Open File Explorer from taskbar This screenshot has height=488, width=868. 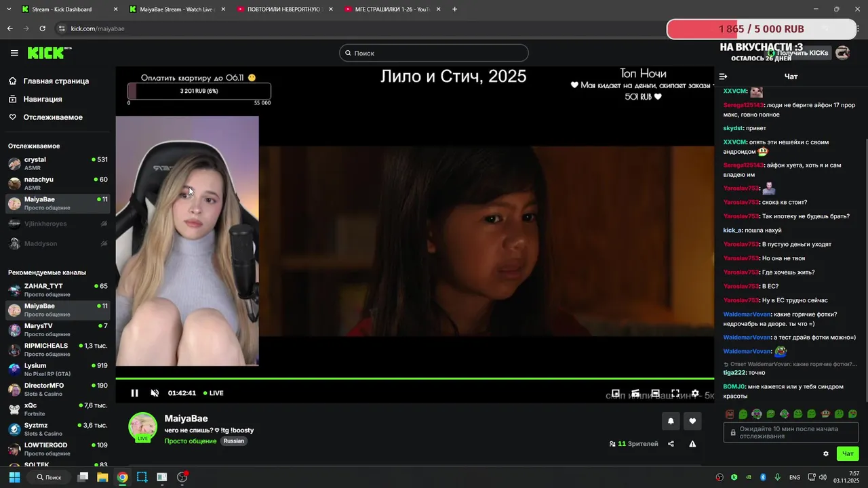102,477
